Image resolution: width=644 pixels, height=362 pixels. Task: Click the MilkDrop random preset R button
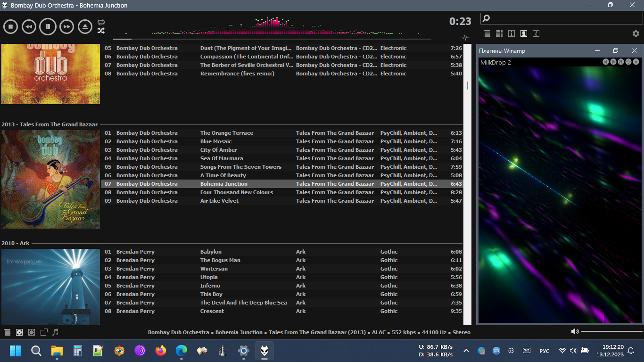(621, 62)
